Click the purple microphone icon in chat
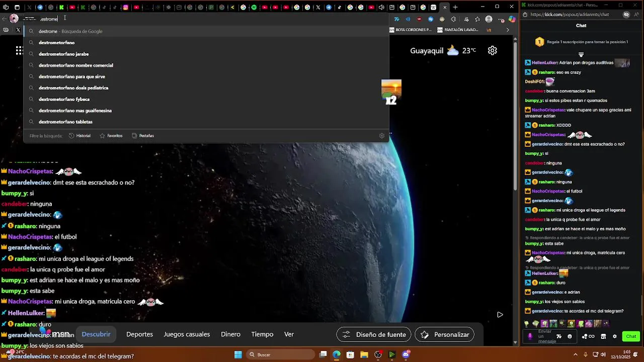This screenshot has width=644, height=362. point(530,336)
